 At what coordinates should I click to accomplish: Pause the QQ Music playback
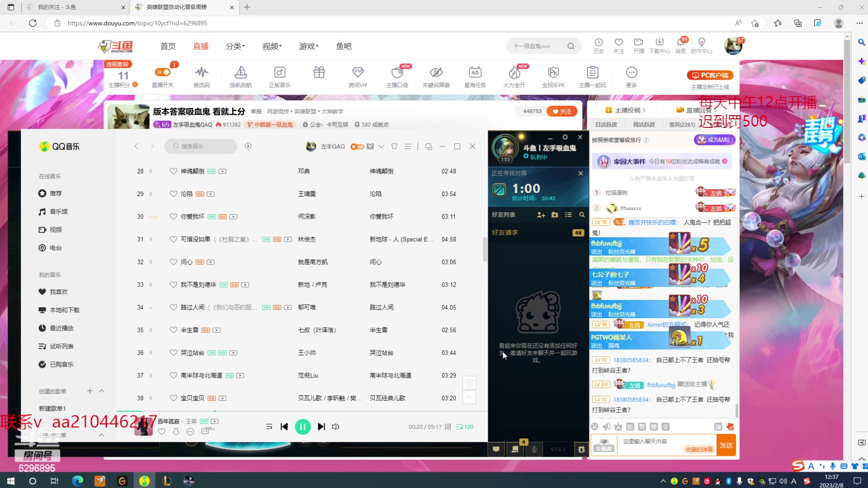coord(302,427)
